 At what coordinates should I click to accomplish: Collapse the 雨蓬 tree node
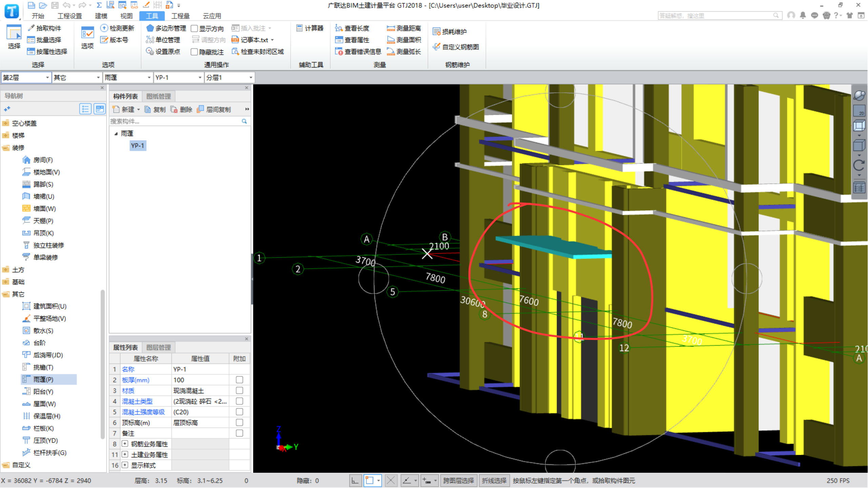(x=116, y=134)
